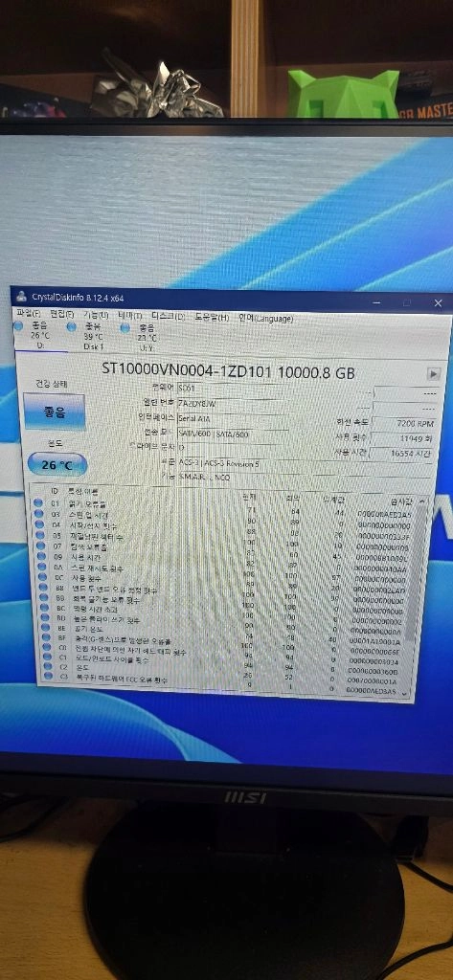Select the third disk tab at 23 °C
The image size is (453, 980).
(x=147, y=337)
